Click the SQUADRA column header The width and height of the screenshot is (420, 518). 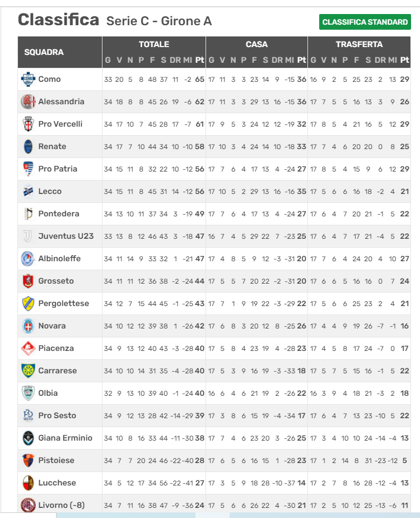point(44,52)
